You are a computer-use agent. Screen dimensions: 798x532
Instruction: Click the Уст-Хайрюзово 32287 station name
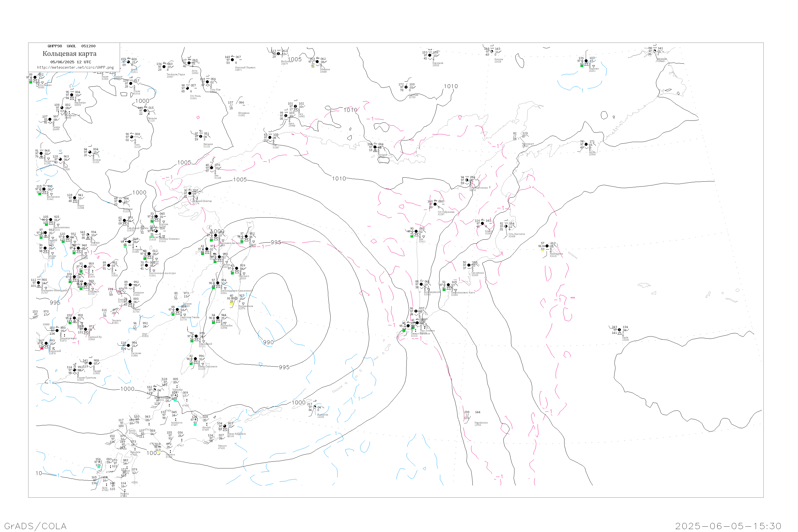pyautogui.click(x=446, y=212)
